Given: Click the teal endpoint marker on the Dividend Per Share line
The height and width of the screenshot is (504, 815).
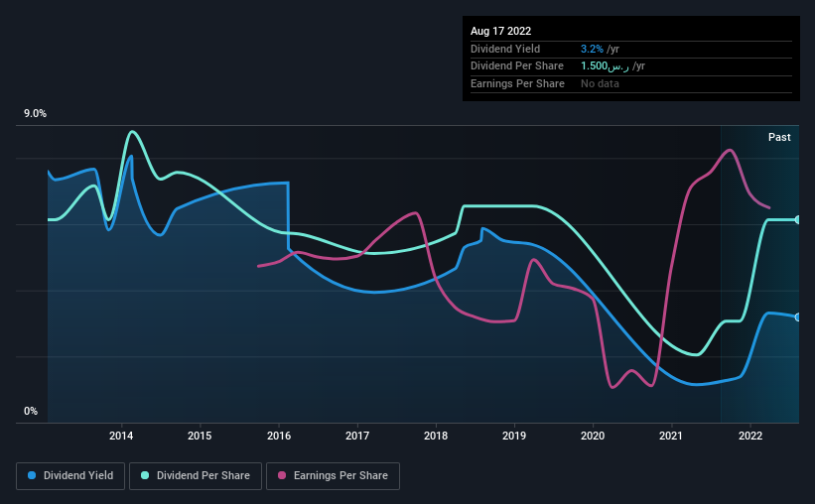Looking at the screenshot, I should (x=797, y=220).
